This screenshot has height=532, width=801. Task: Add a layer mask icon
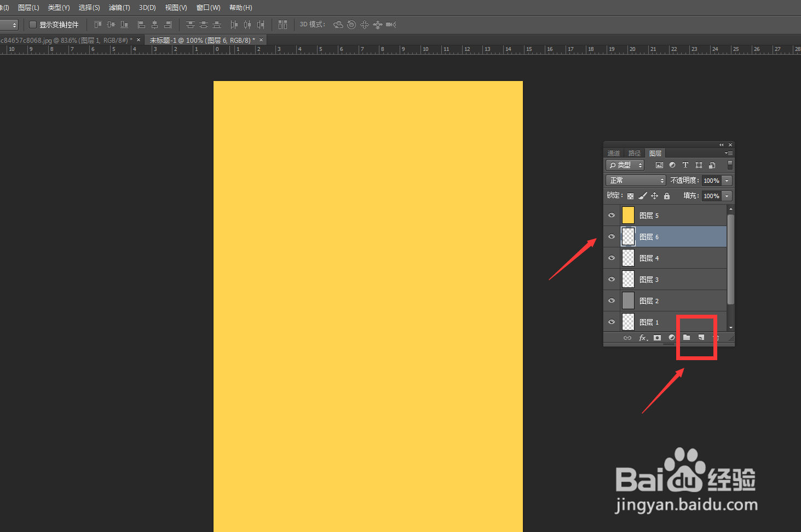[x=657, y=338]
